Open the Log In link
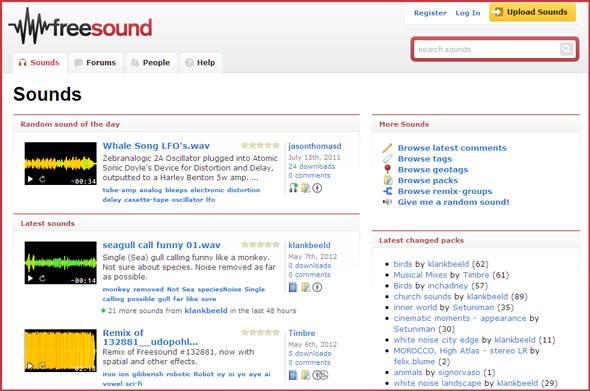 (468, 13)
